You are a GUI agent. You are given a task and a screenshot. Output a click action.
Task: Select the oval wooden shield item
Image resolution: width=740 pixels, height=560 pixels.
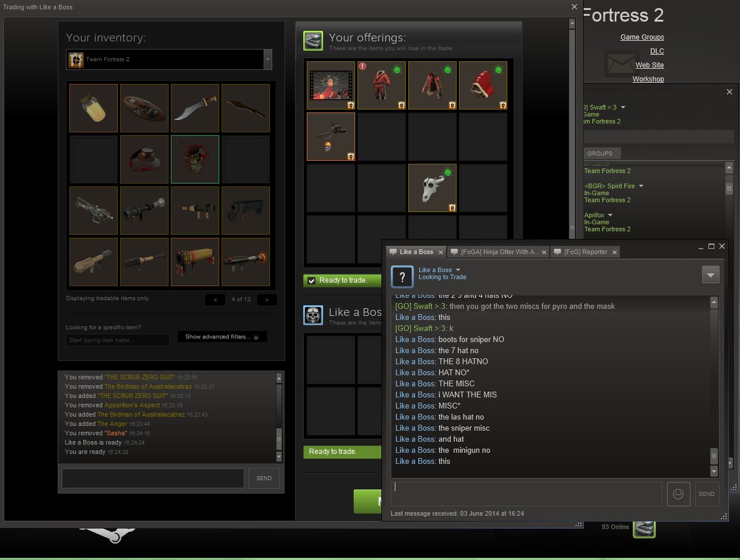click(144, 108)
